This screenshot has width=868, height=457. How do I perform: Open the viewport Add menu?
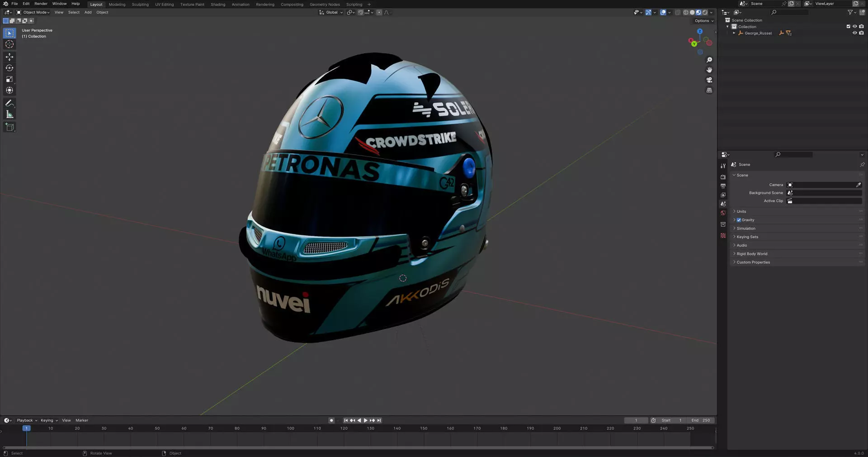pyautogui.click(x=88, y=12)
